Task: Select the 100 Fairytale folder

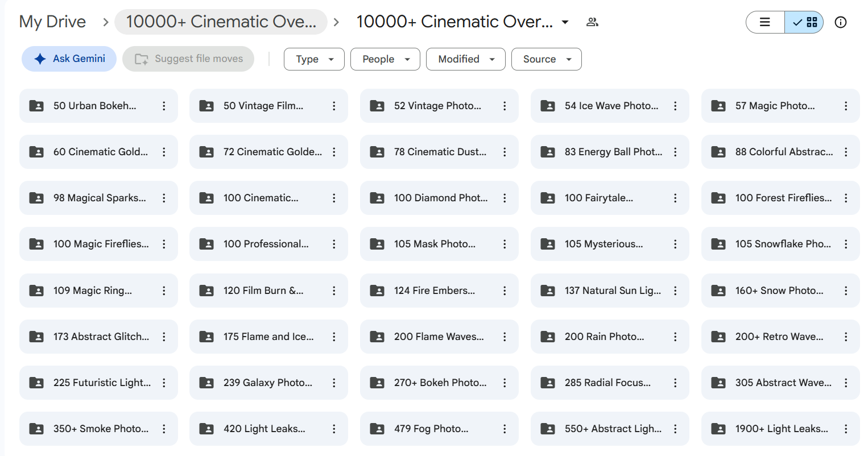Action: (x=610, y=198)
